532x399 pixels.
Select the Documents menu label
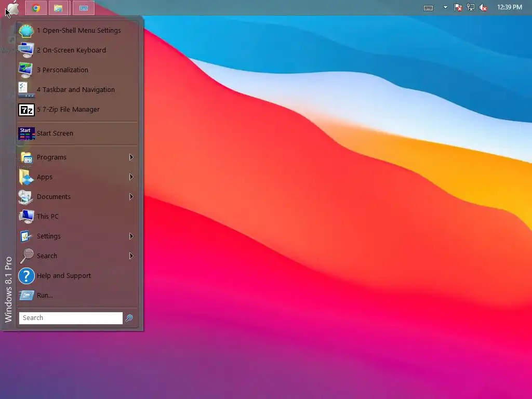[54, 197]
